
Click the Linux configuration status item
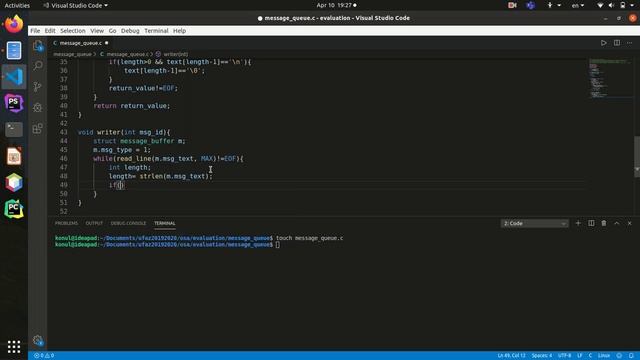604,356
